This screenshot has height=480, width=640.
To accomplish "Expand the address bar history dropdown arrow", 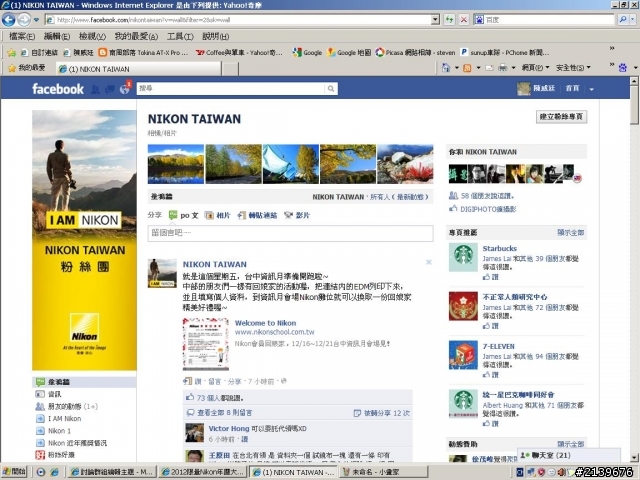I will click(435, 20).
